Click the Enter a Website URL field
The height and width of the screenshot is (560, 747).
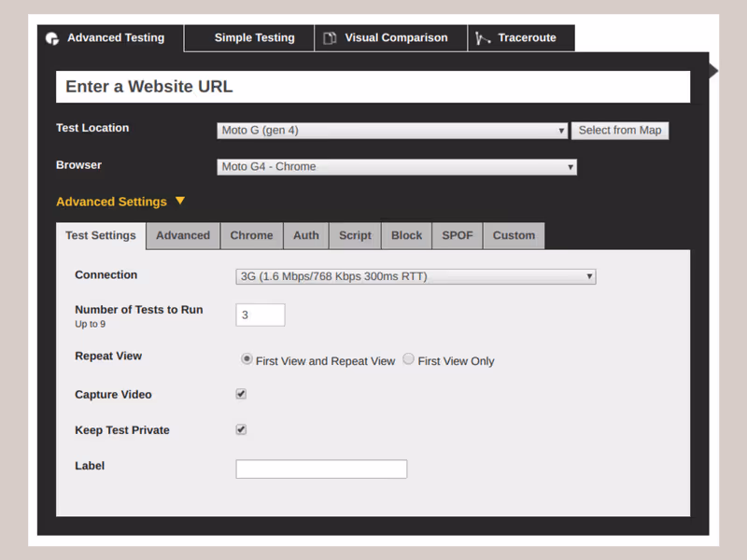(x=373, y=87)
